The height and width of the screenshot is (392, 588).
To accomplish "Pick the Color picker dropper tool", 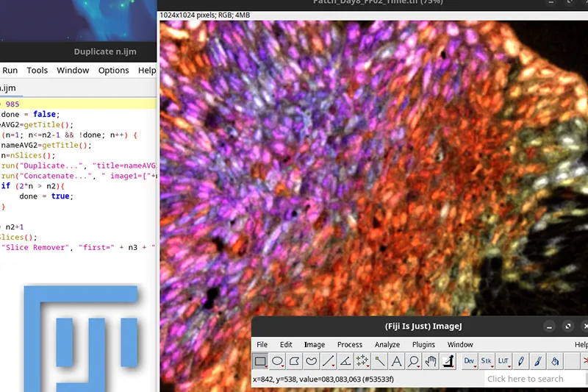I will point(448,361).
